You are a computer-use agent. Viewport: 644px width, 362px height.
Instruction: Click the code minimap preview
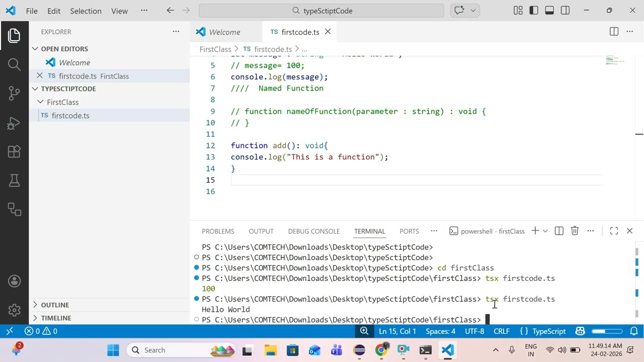pyautogui.click(x=615, y=60)
